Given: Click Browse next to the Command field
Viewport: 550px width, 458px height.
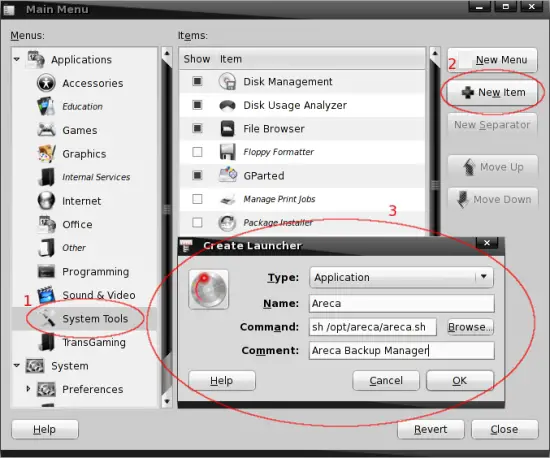Looking at the screenshot, I should 470,327.
